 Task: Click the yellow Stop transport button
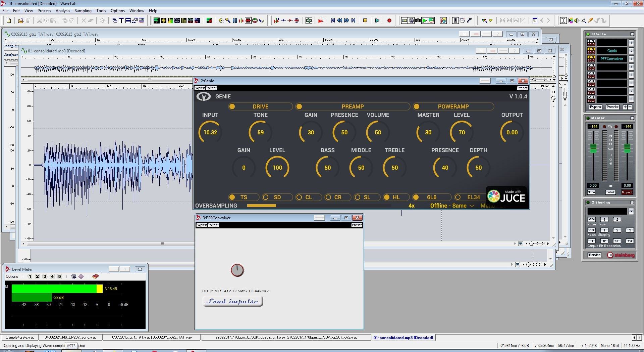click(365, 20)
